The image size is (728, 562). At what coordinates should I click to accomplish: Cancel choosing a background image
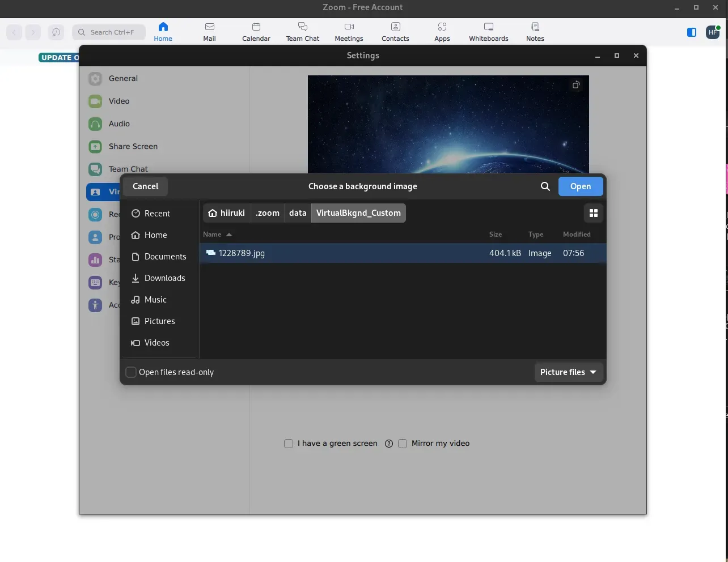point(145,186)
